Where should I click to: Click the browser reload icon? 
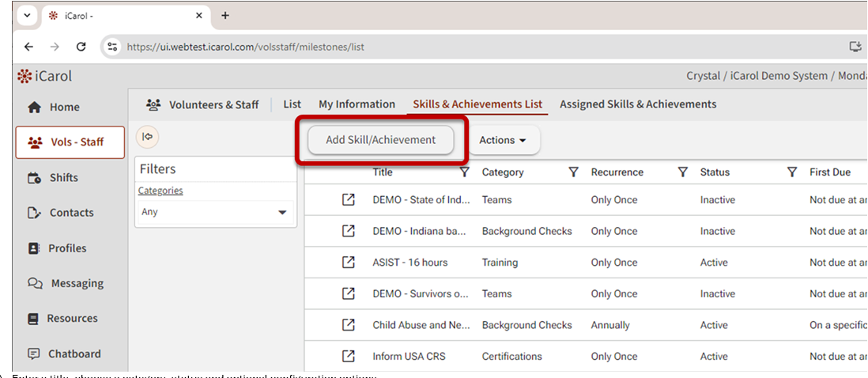click(81, 47)
